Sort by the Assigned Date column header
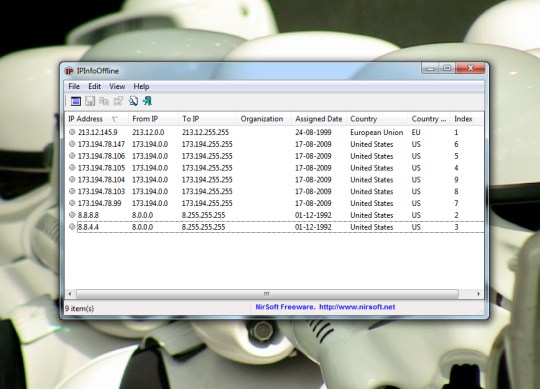540x389 pixels. pos(319,119)
